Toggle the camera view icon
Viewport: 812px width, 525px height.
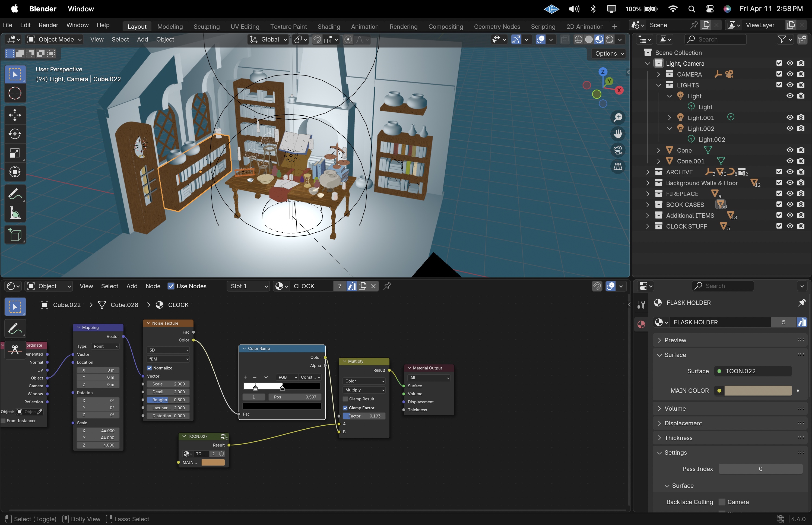618,150
